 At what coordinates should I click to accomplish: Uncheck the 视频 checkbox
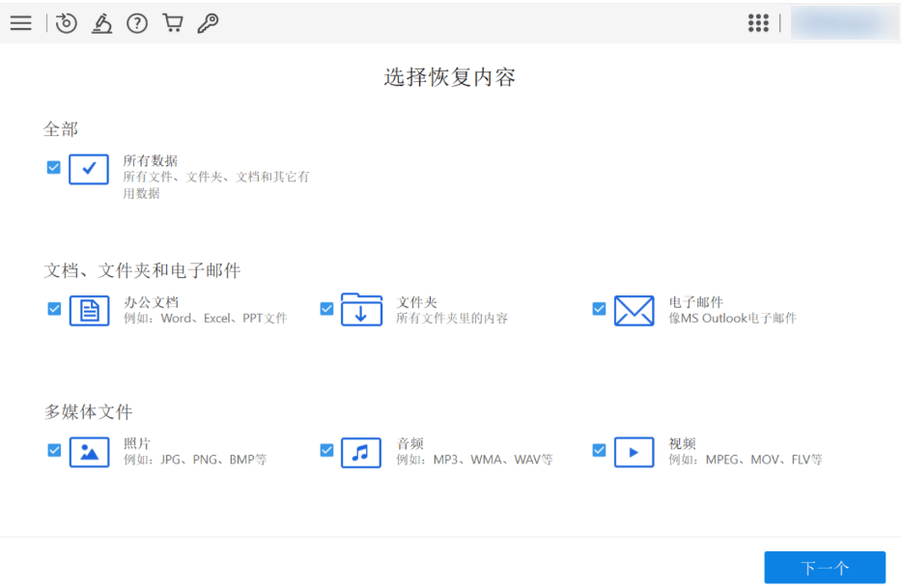click(599, 450)
